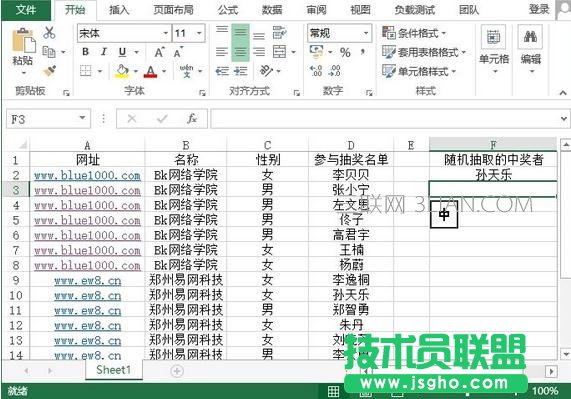
Task: Open font name 宋体 dropdown
Action: click(x=166, y=33)
